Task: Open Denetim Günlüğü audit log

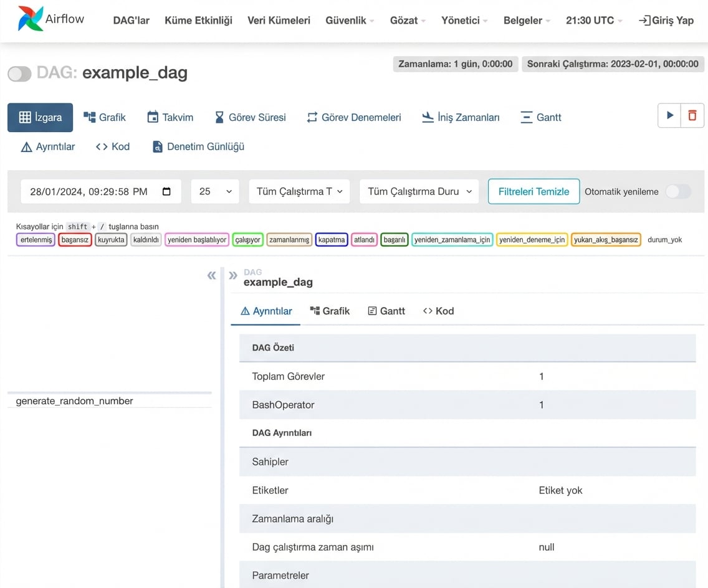Action: tap(198, 147)
